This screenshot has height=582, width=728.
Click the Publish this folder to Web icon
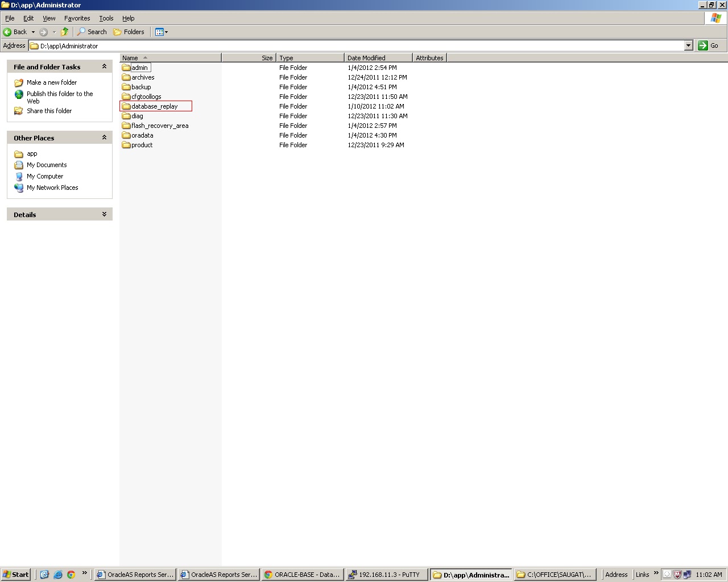click(x=19, y=94)
